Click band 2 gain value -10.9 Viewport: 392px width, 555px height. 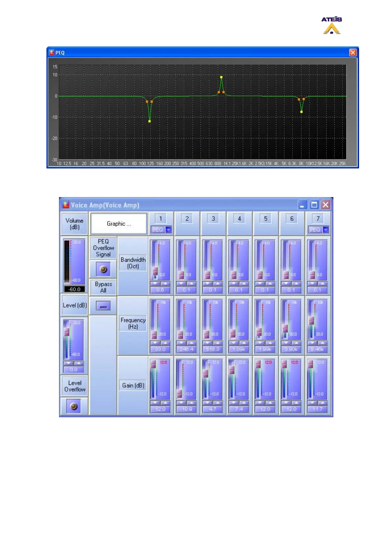tap(186, 409)
